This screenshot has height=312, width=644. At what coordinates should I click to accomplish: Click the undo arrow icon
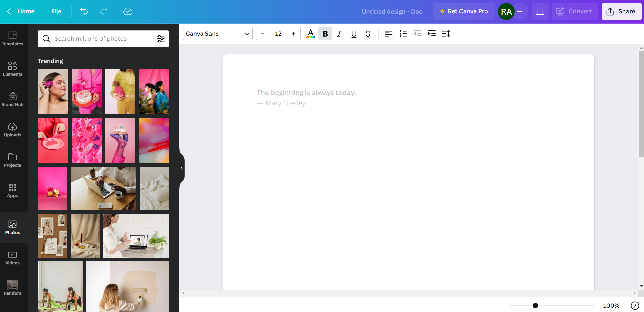pos(84,11)
